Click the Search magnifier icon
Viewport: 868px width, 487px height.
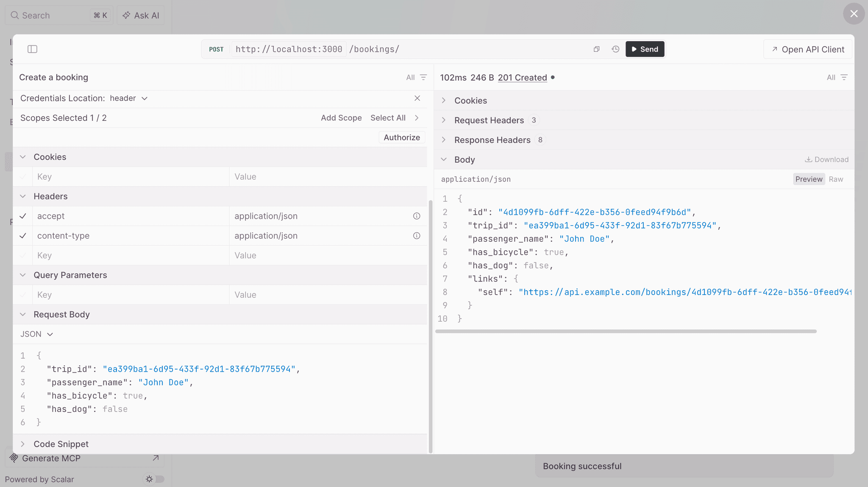[x=14, y=15]
